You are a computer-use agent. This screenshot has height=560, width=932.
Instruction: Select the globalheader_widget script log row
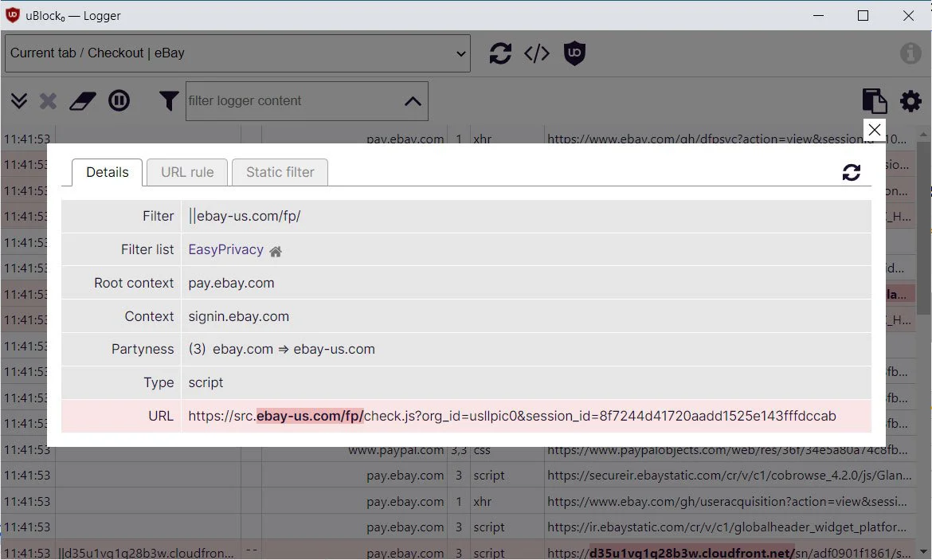coord(458,527)
